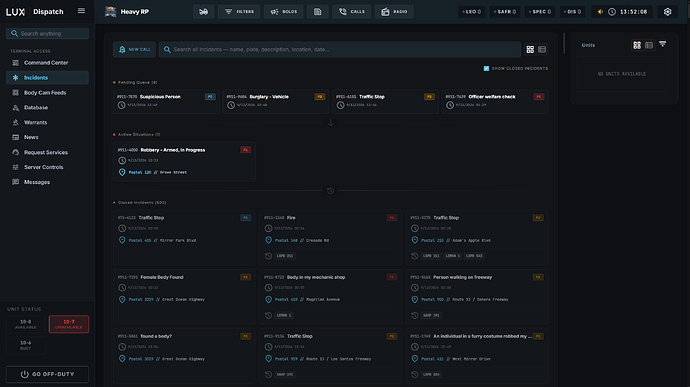The image size is (690, 387).
Task: Click Postal 120 Grove Street location pin
Action: click(122, 173)
